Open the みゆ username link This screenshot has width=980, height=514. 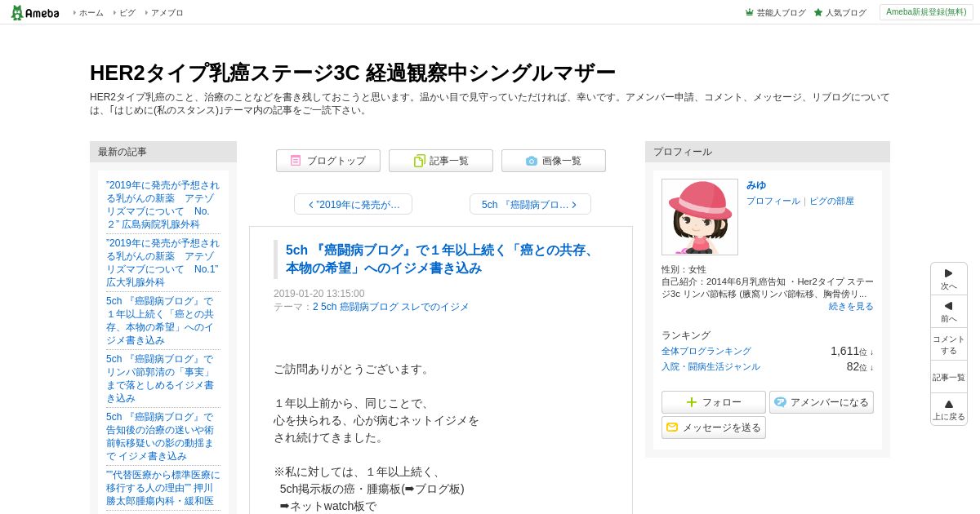click(x=756, y=185)
